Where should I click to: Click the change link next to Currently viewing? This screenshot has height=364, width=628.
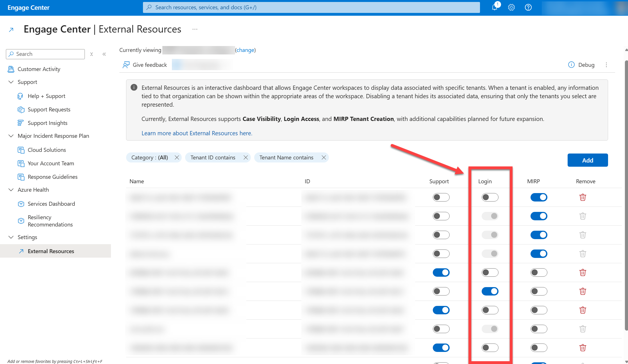point(245,50)
